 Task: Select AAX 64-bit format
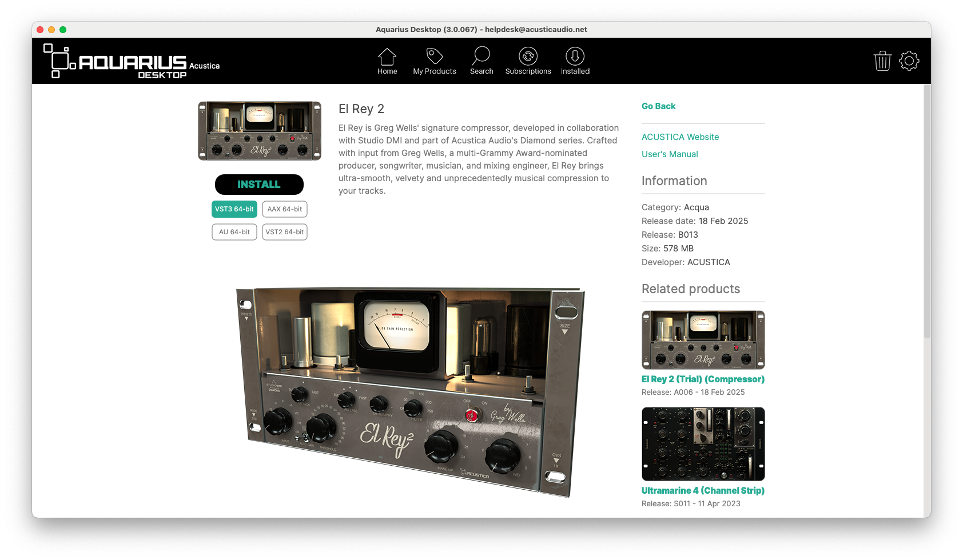(285, 209)
